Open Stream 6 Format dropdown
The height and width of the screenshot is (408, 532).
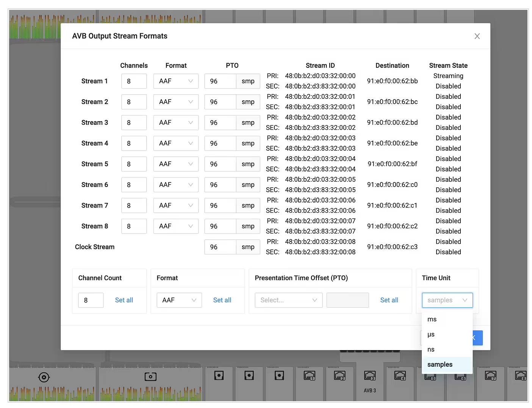point(176,185)
